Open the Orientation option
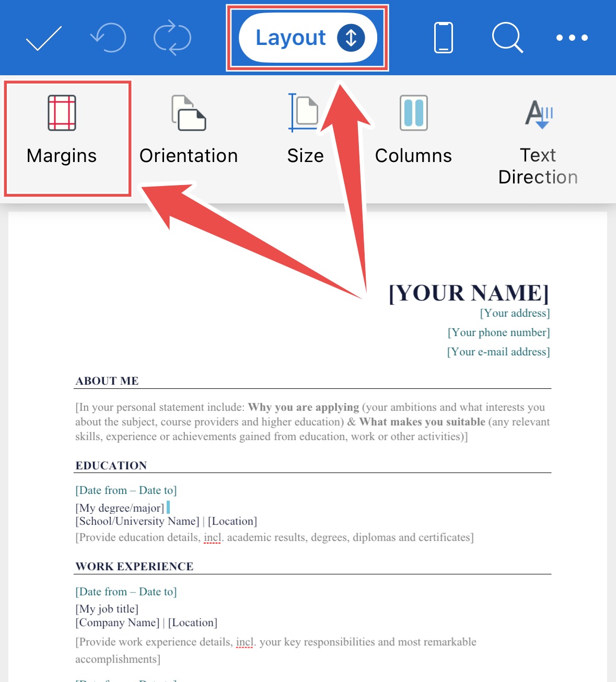 [189, 131]
